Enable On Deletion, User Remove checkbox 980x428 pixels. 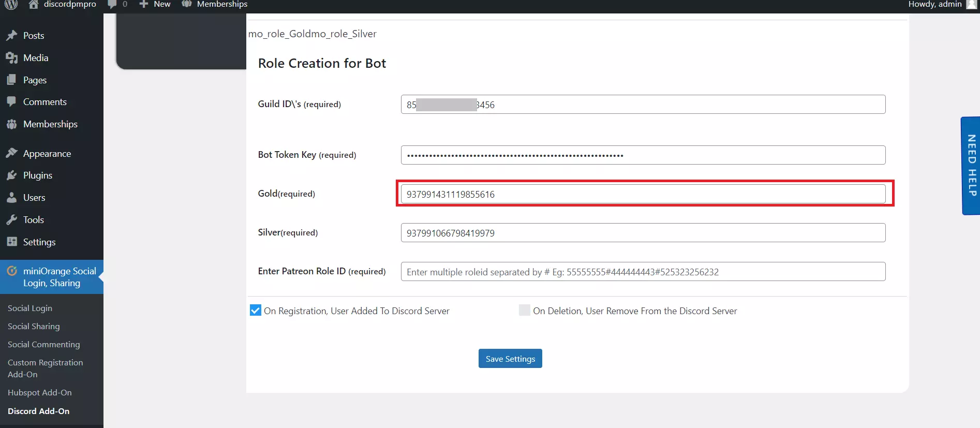coord(525,310)
